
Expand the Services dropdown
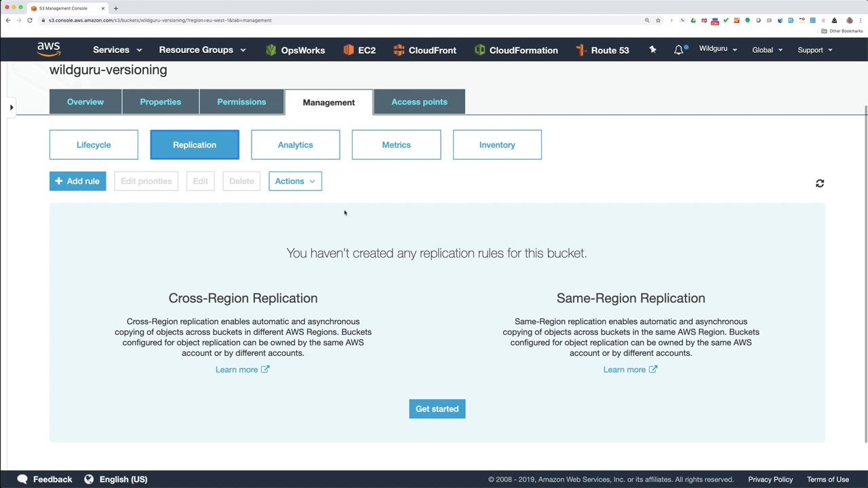(x=117, y=50)
